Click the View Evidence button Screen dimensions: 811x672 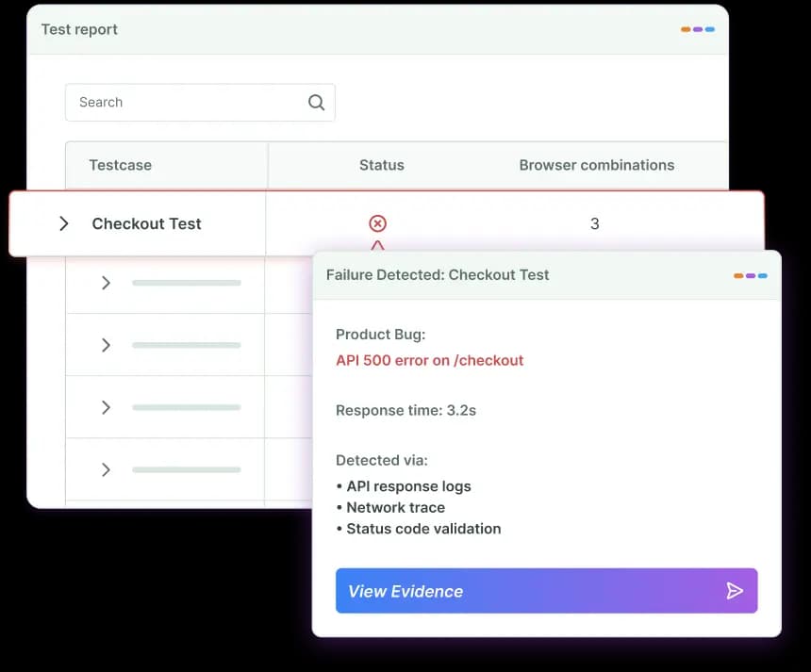click(x=547, y=591)
